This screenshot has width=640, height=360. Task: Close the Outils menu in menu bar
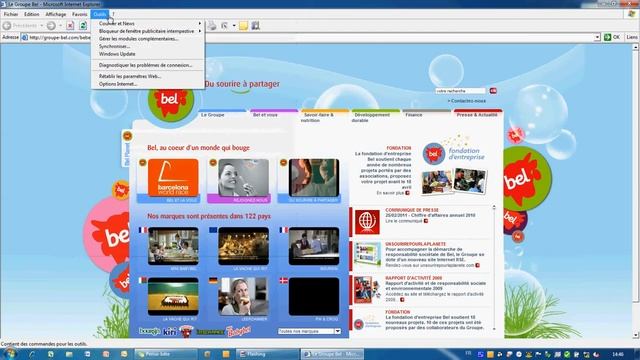coord(100,14)
